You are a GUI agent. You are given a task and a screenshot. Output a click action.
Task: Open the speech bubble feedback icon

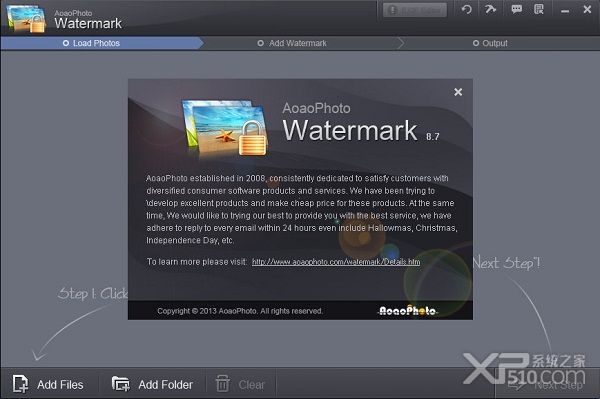pyautogui.click(x=517, y=9)
